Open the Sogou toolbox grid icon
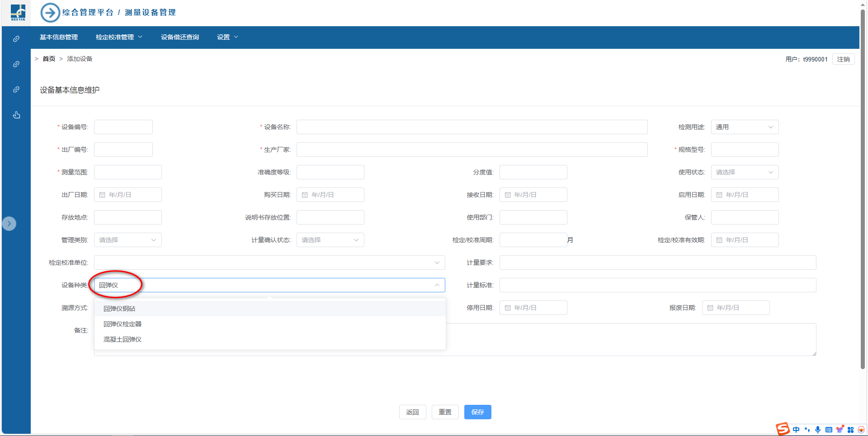 (x=850, y=430)
